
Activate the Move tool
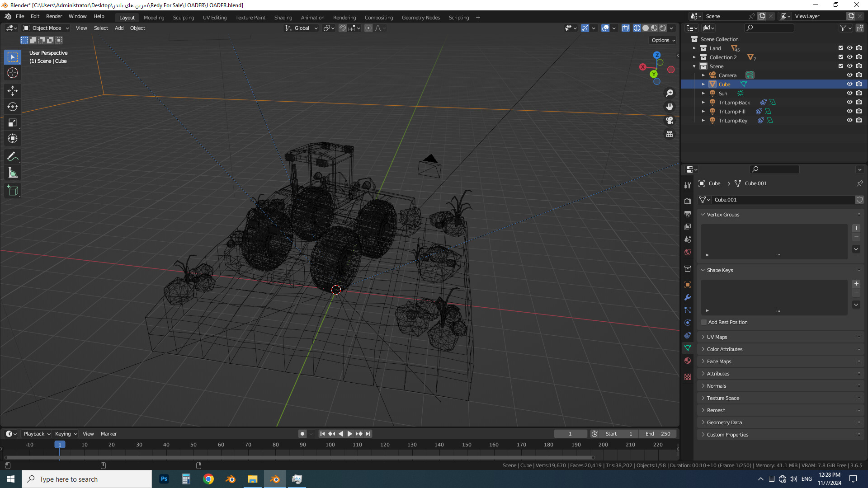pyautogui.click(x=13, y=91)
